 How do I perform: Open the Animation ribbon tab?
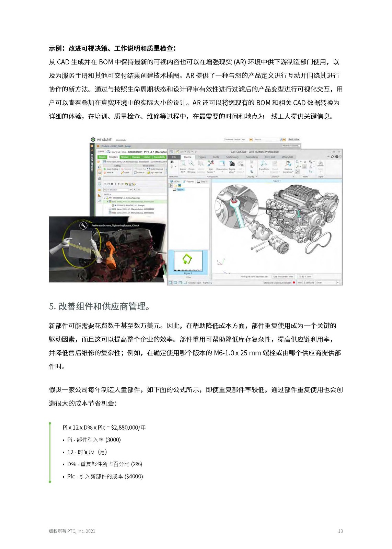[x=251, y=157]
